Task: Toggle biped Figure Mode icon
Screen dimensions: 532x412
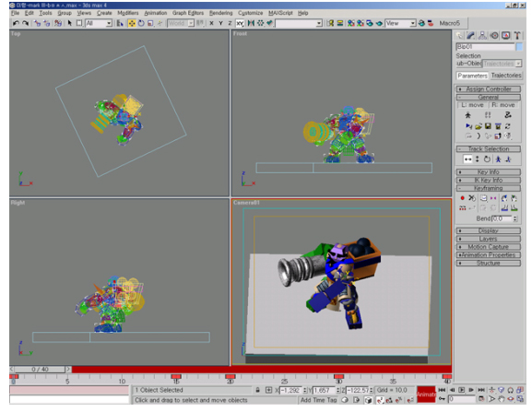Action: tap(468, 115)
